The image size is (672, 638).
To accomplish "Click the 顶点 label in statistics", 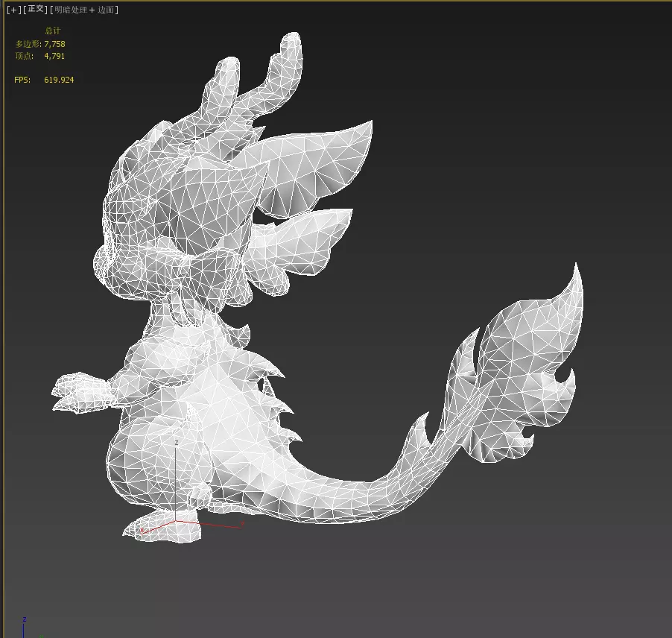I will click(24, 56).
